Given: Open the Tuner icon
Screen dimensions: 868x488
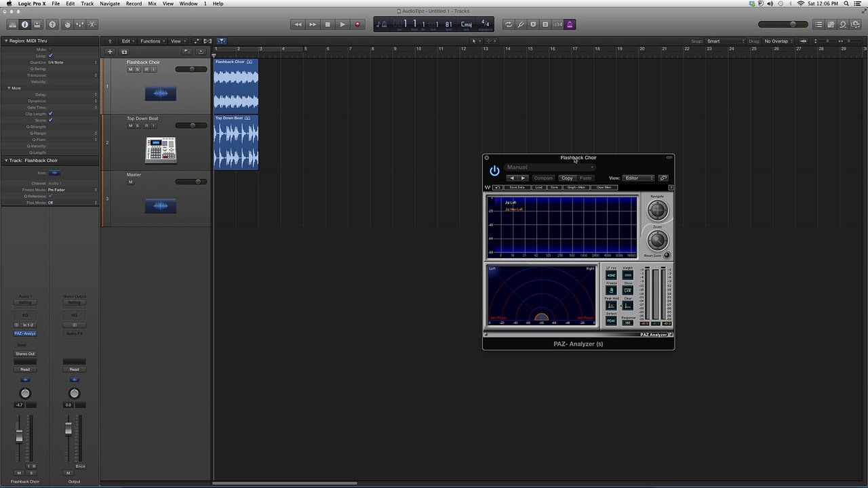Looking at the screenshot, I should coord(521,24).
